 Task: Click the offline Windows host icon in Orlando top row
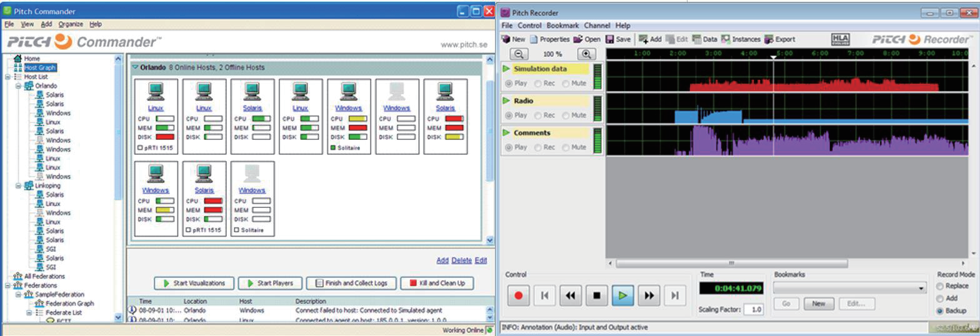[396, 92]
